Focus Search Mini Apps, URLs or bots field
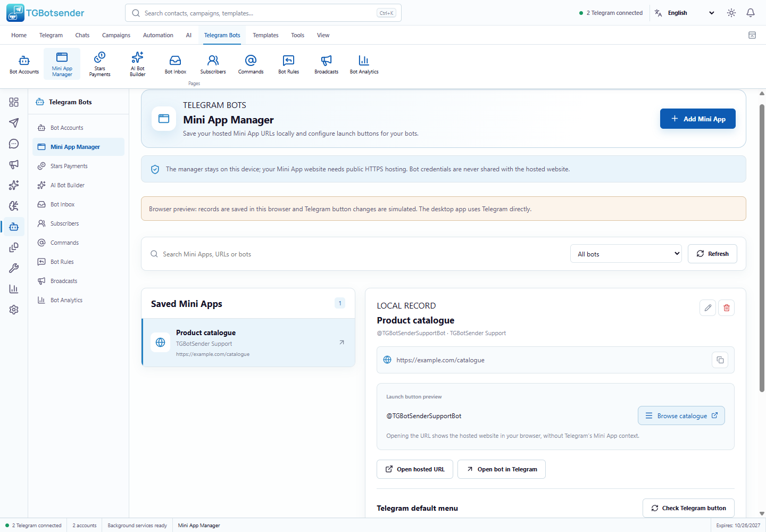 [356, 254]
